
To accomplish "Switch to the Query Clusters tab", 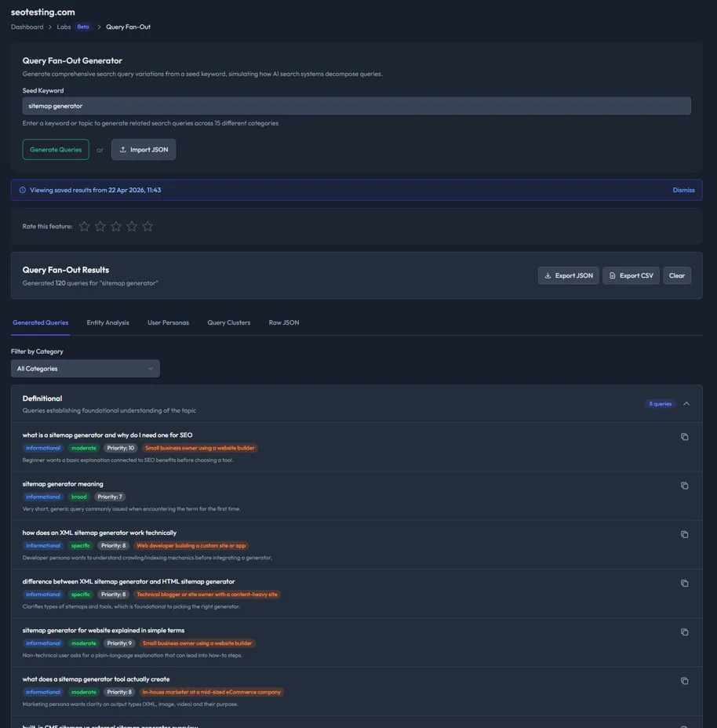I will [x=228, y=322].
